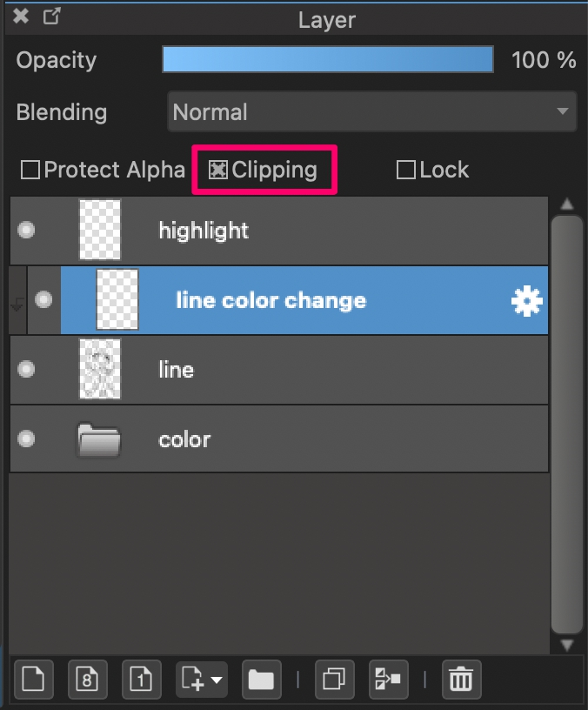
Task: Duplicate the selected layer
Action: 335,680
